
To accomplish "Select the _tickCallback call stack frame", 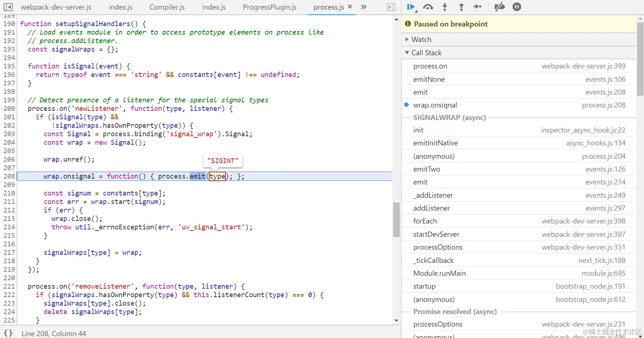I will click(519, 260).
